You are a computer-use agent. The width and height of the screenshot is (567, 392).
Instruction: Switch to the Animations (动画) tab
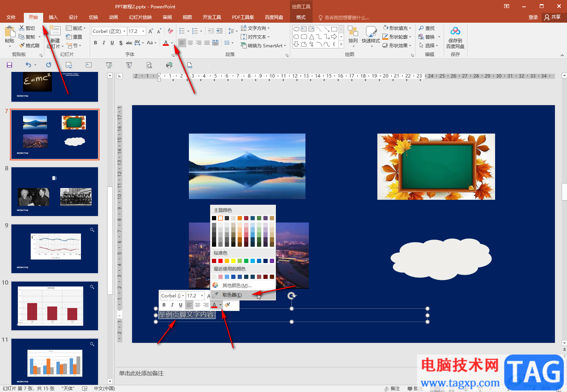114,17
